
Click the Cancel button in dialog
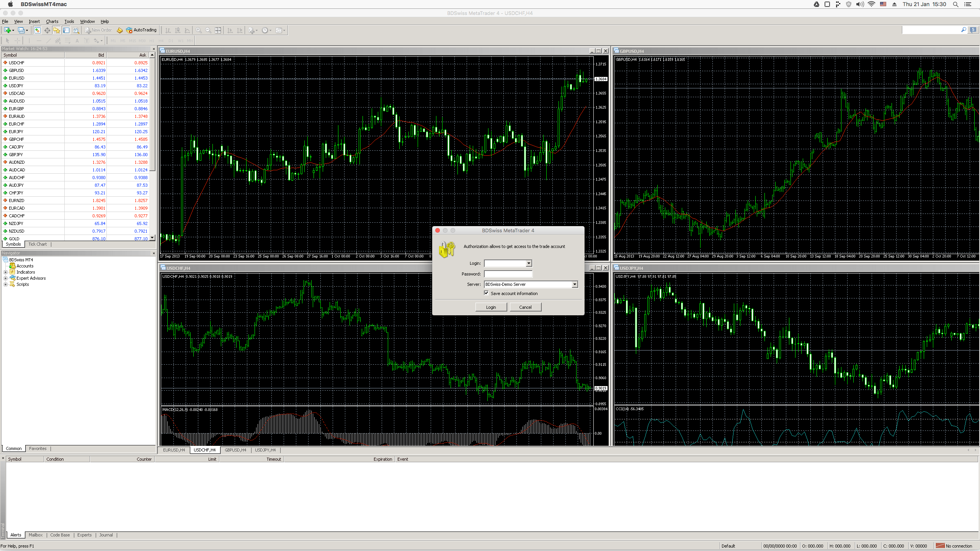525,307
